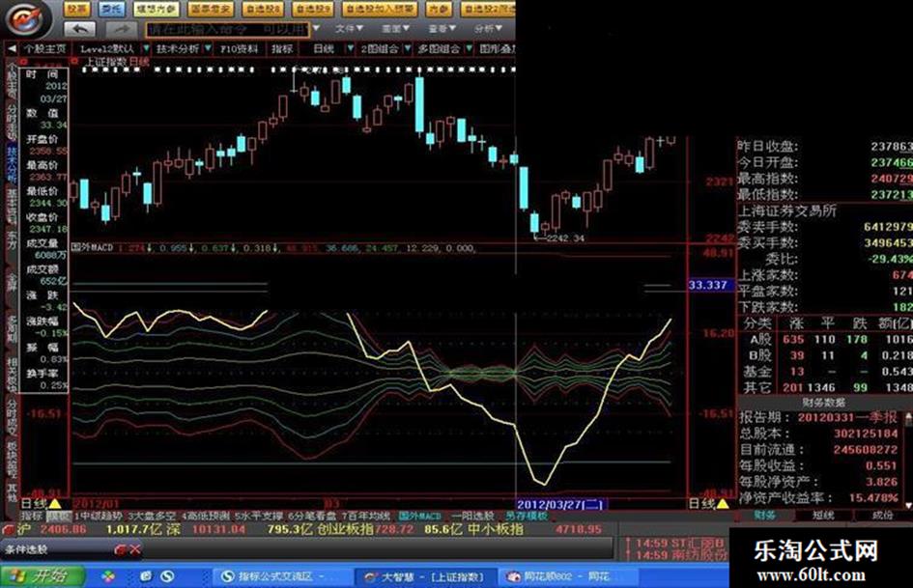
Task: Switch to 个股主页 tab
Action: [44, 49]
